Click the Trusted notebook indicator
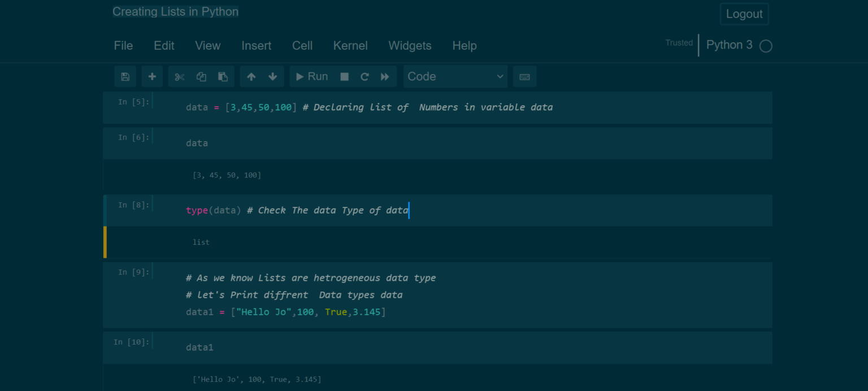 pos(679,43)
